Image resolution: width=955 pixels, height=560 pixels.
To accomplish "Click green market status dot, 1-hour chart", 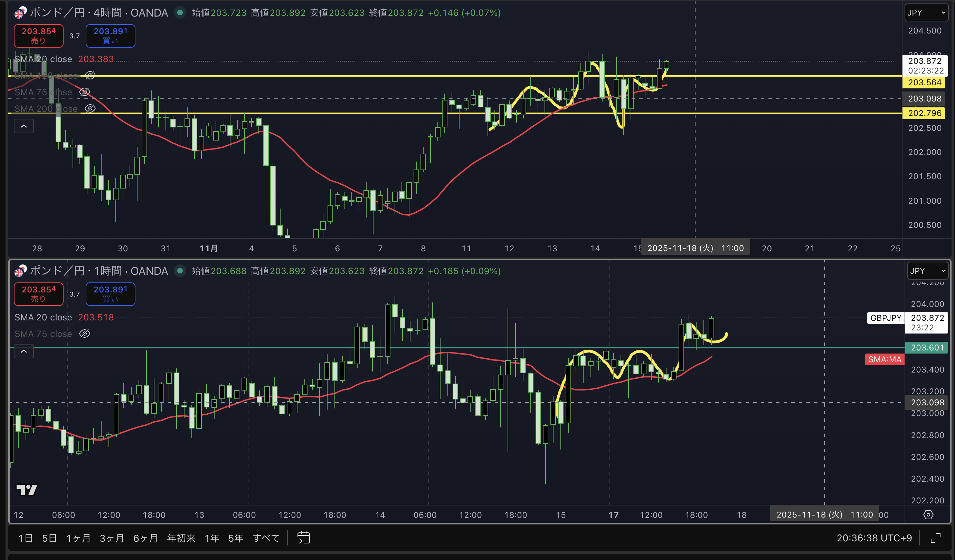I will point(180,271).
